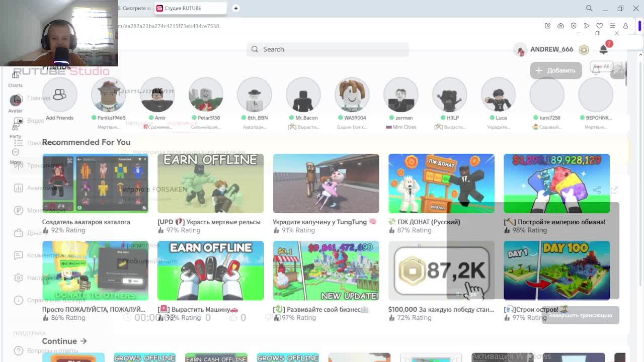Click the 87% Rating text

[414, 230]
